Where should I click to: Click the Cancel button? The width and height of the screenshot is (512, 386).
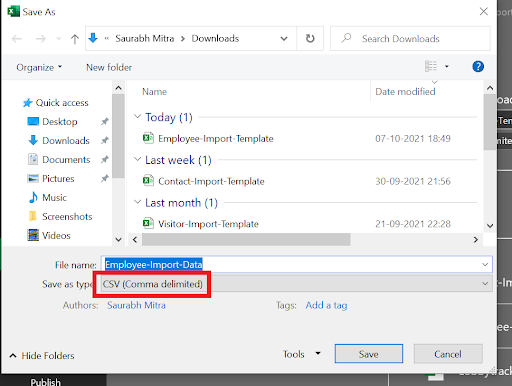tap(448, 354)
